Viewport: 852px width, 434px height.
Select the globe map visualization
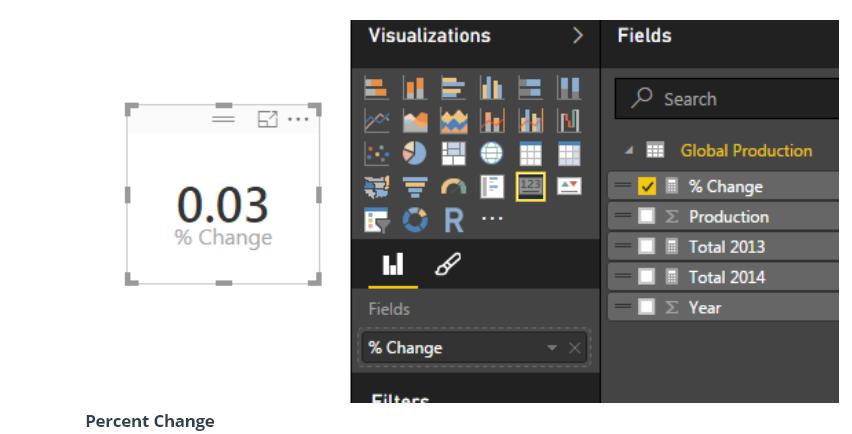pos(491,152)
